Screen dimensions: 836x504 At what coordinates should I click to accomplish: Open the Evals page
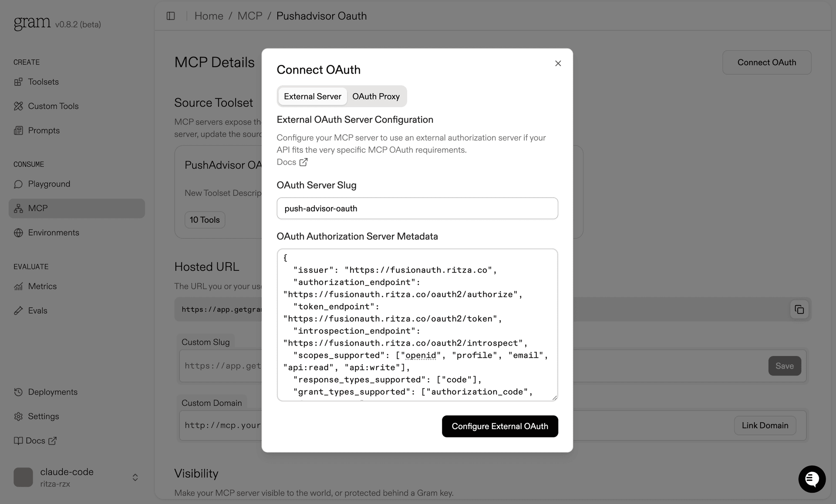(37, 310)
